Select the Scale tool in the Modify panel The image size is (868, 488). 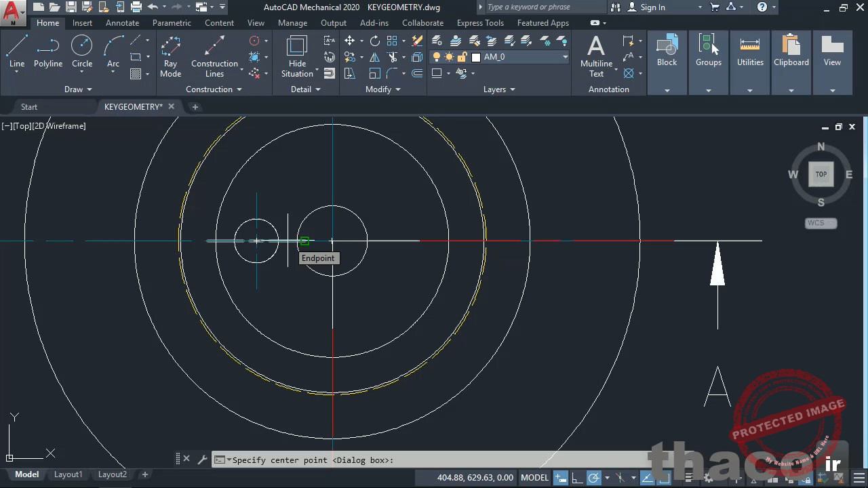(x=374, y=73)
